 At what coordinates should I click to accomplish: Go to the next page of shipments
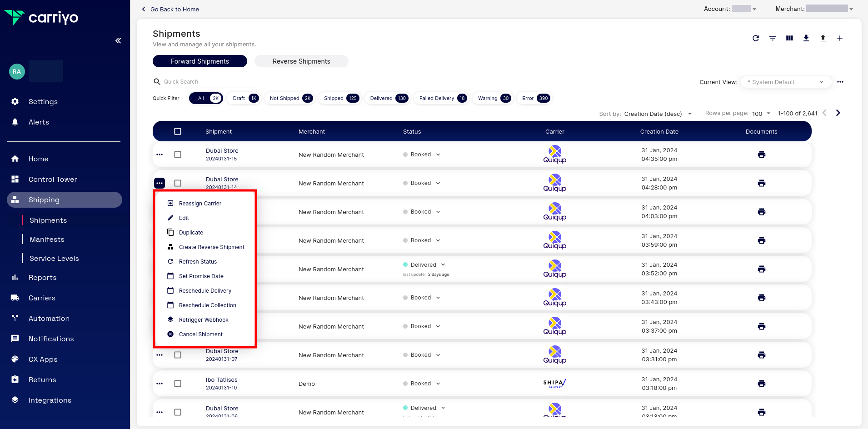838,113
